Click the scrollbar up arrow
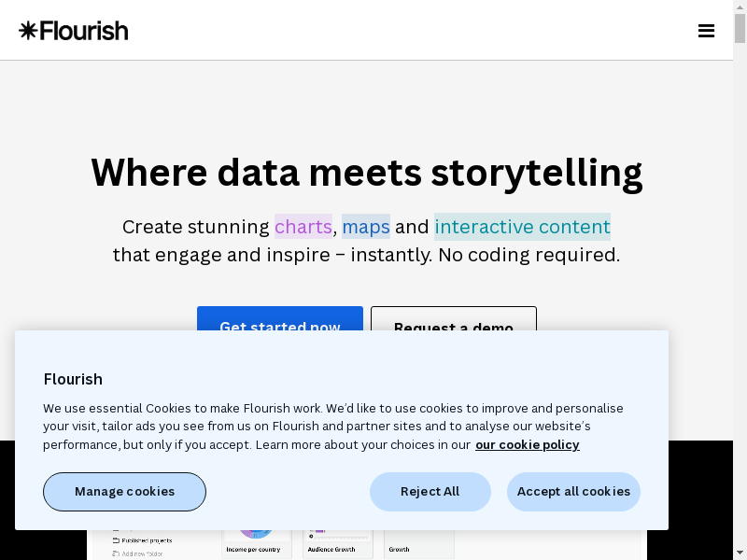The width and height of the screenshot is (747, 560). 740,7
